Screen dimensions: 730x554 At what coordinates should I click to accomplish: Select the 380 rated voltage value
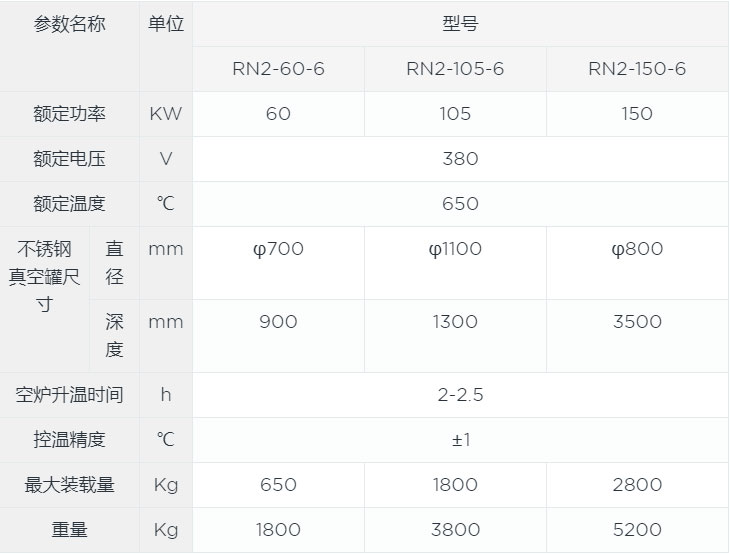(460, 159)
